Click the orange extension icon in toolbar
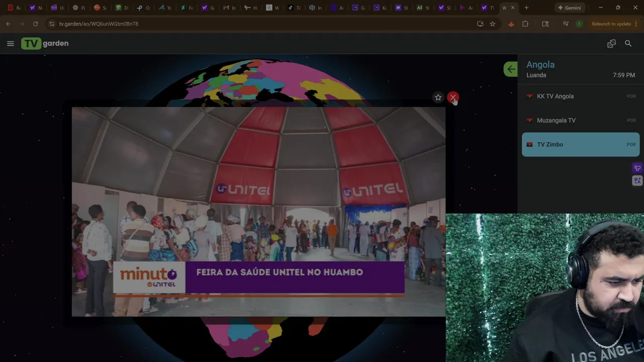 tap(511, 24)
